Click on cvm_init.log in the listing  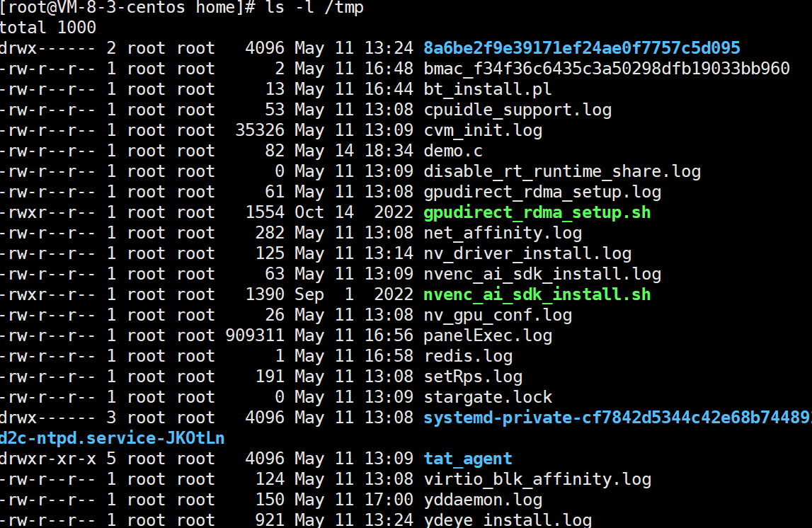482,130
